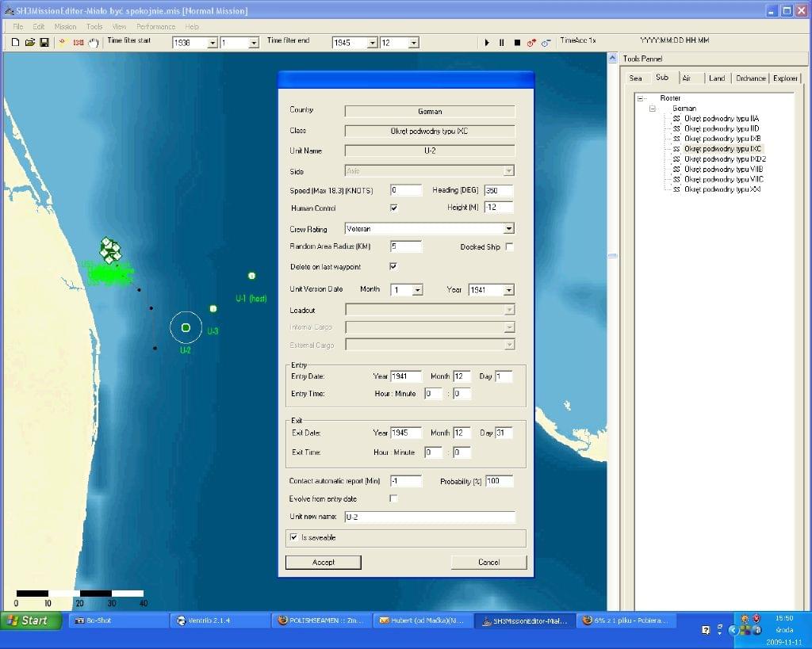Toggle the Human Control checkbox
This screenshot has width=812, height=649.
[x=393, y=208]
